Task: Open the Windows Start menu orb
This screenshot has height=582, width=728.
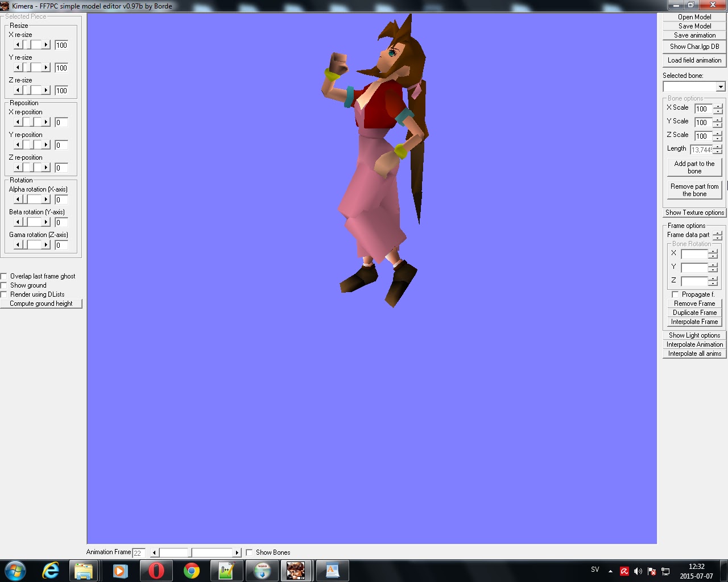Action: tap(15, 571)
